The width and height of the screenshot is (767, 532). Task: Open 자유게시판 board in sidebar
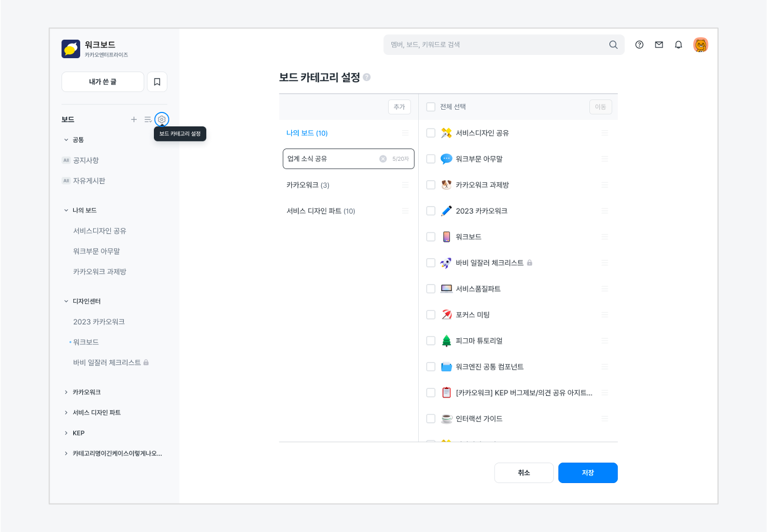tap(89, 181)
